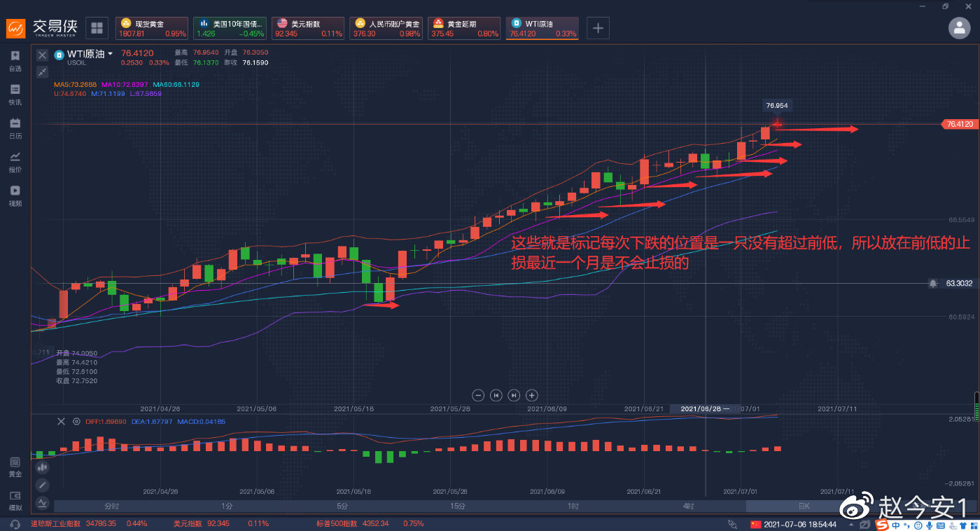Open the 快讯 news flash sidebar icon
The image size is (980, 531).
[15, 94]
